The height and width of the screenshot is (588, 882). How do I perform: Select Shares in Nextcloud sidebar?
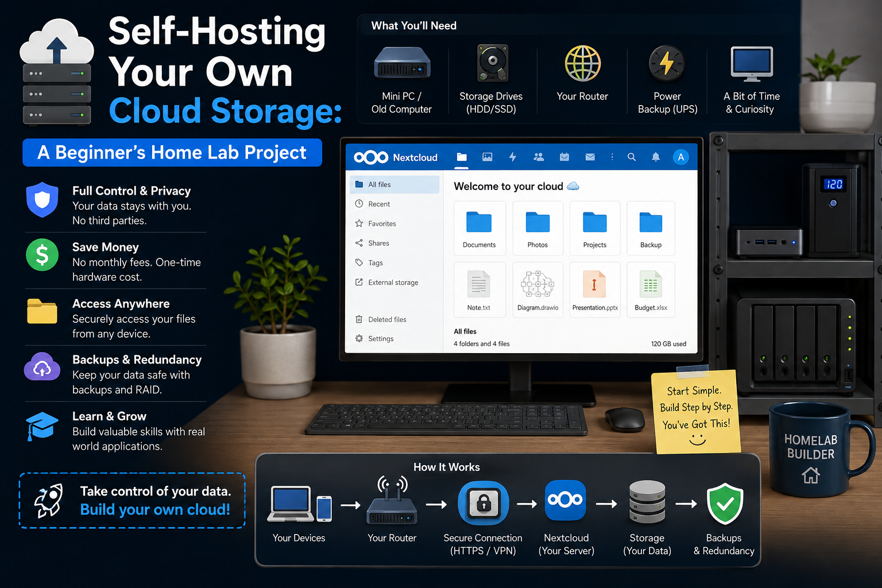[394, 243]
